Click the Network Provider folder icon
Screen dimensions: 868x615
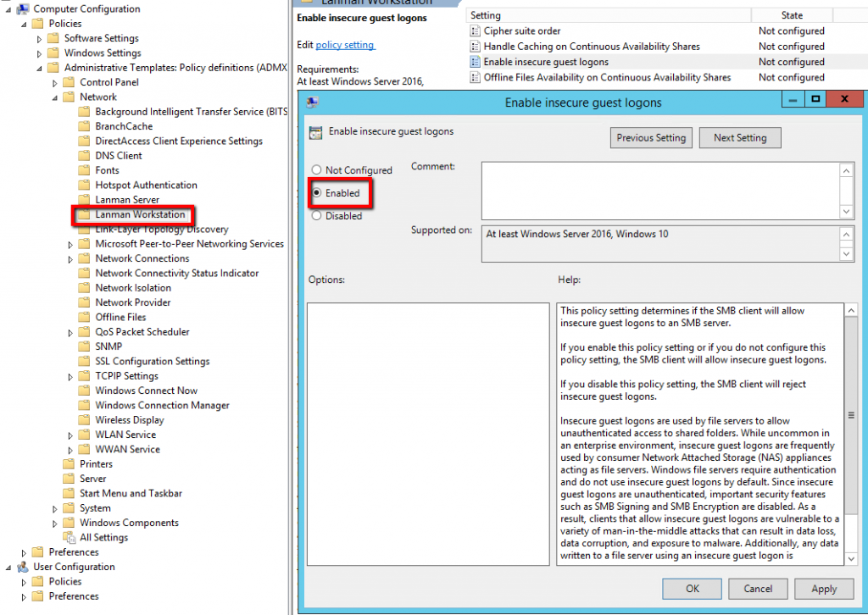pyautogui.click(x=84, y=302)
